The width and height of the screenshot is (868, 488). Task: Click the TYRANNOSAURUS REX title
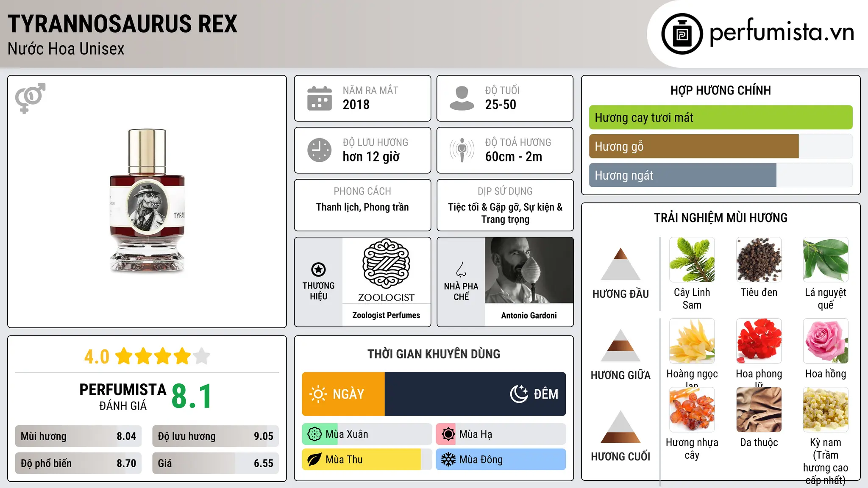[x=122, y=24]
